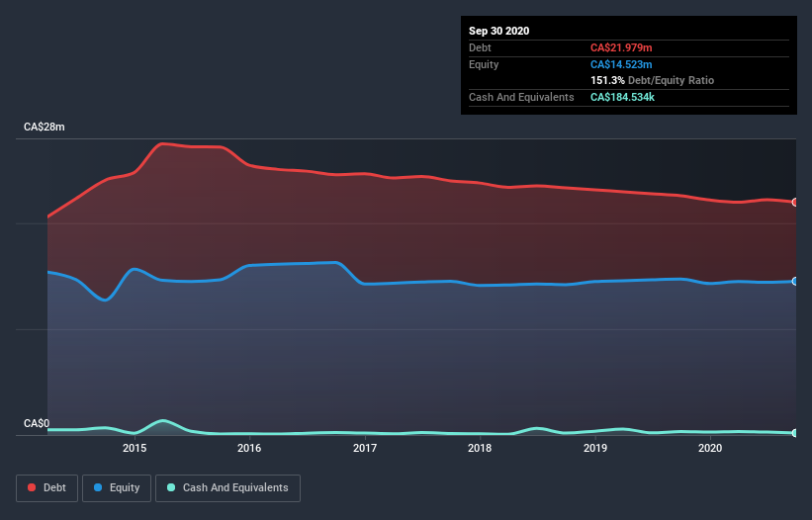The image size is (812, 520).
Task: Click the 2016 x-axis label
Action: 249,448
